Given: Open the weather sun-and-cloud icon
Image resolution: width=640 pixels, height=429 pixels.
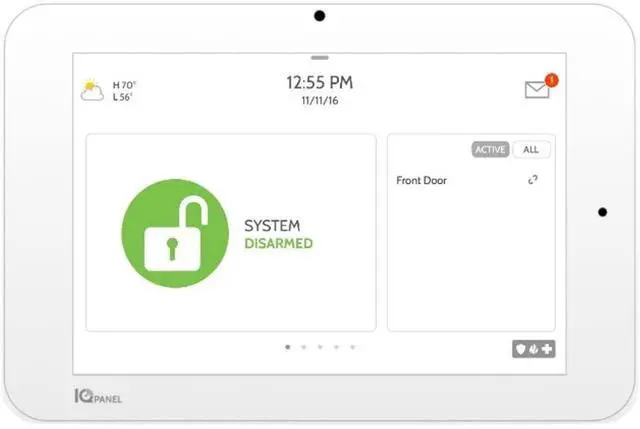Looking at the screenshot, I should (x=92, y=90).
